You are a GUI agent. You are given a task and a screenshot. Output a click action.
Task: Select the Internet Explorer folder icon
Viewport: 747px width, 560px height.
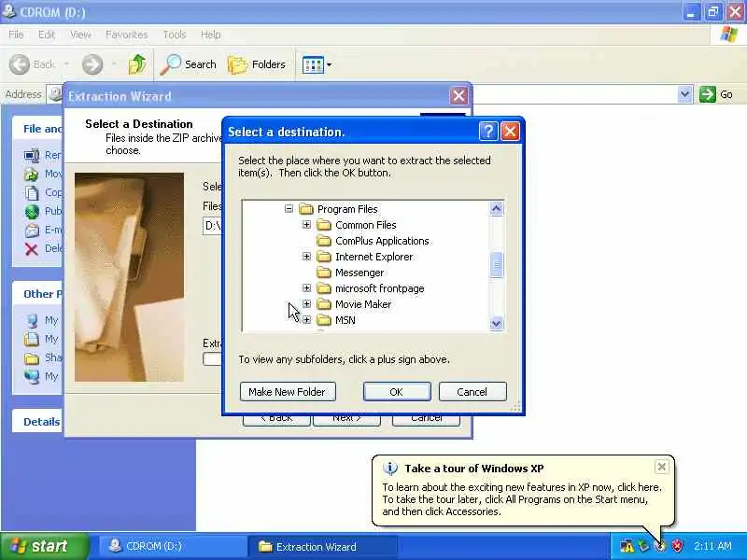tap(324, 257)
